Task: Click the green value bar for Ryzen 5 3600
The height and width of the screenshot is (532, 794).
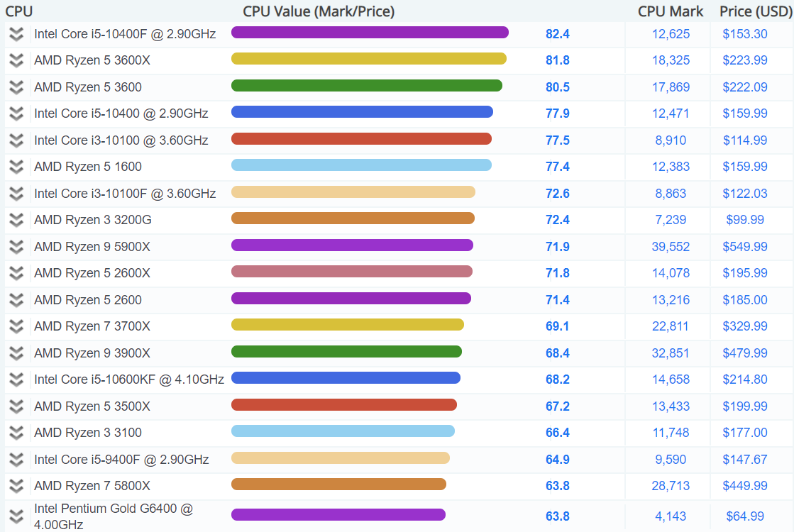Action: 367,86
